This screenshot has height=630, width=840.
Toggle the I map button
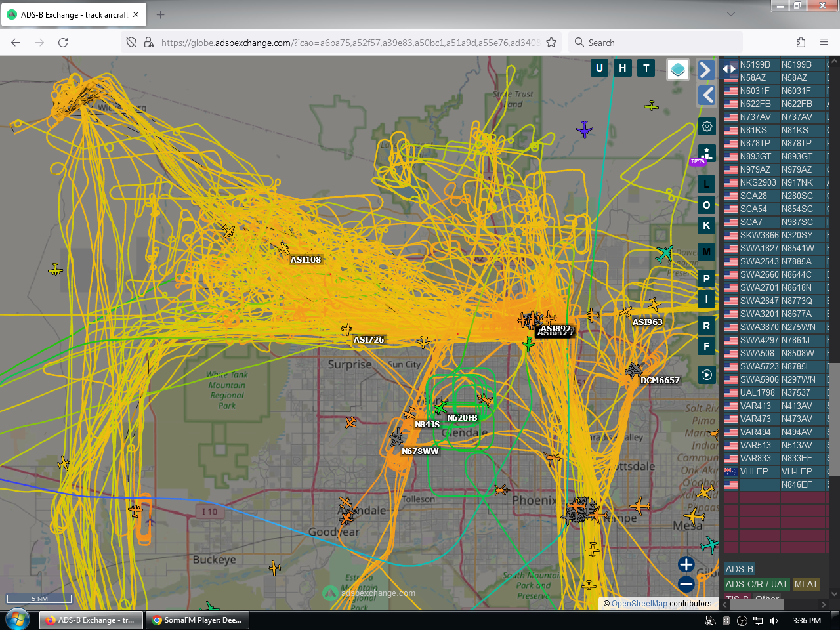(x=706, y=299)
